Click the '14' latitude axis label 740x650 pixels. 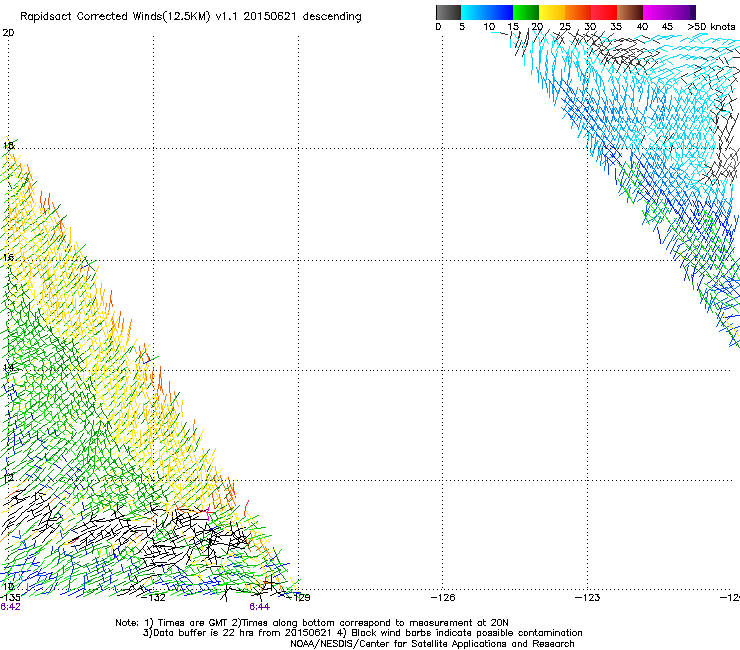[8, 368]
